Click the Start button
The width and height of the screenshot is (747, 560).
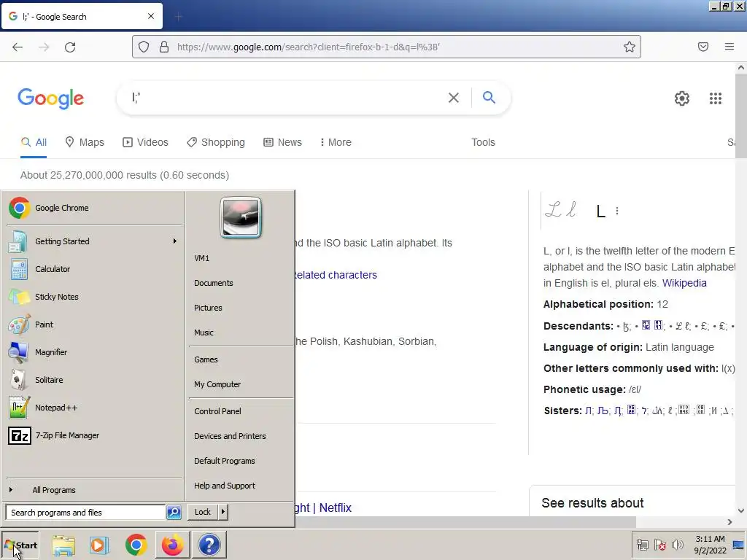20,545
